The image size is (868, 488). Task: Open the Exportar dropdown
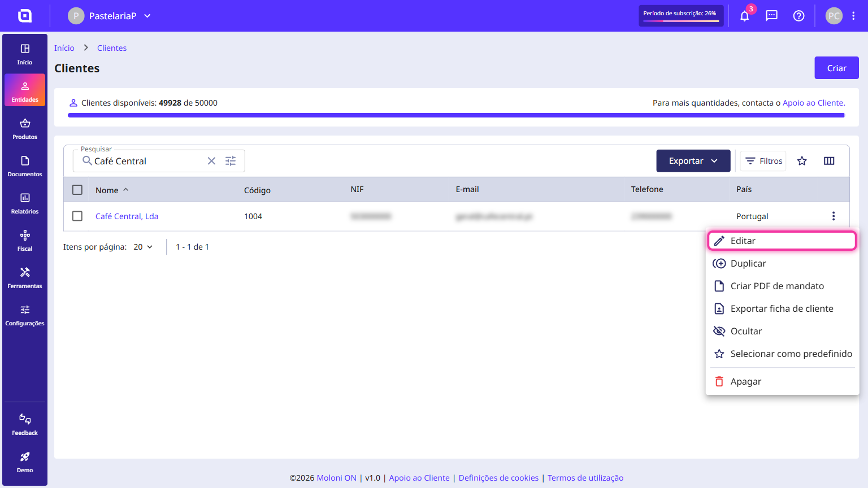coord(693,161)
